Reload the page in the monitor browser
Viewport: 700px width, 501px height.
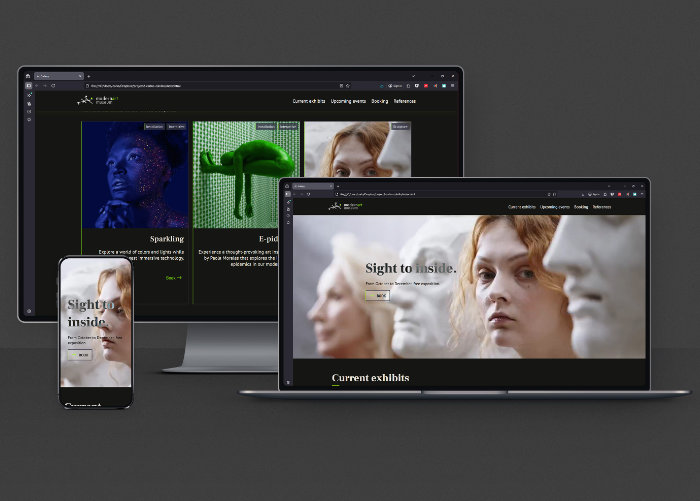click(53, 86)
